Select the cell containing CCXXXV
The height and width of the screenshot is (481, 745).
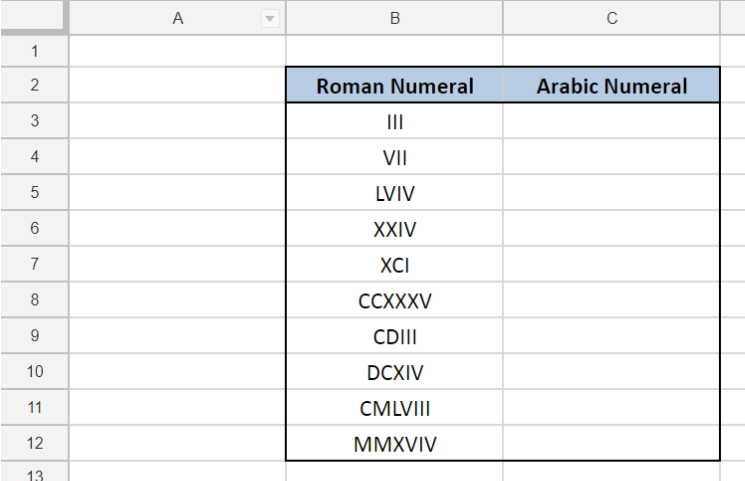(394, 300)
